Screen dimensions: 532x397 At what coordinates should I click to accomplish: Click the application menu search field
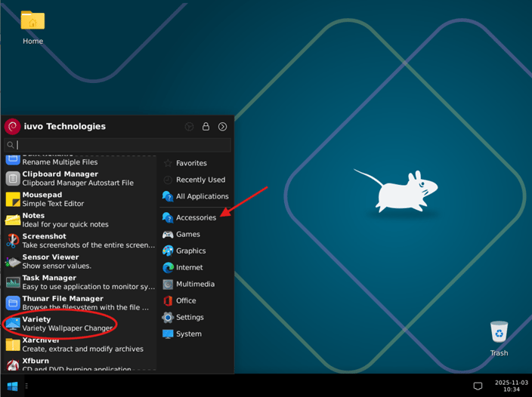click(121, 144)
